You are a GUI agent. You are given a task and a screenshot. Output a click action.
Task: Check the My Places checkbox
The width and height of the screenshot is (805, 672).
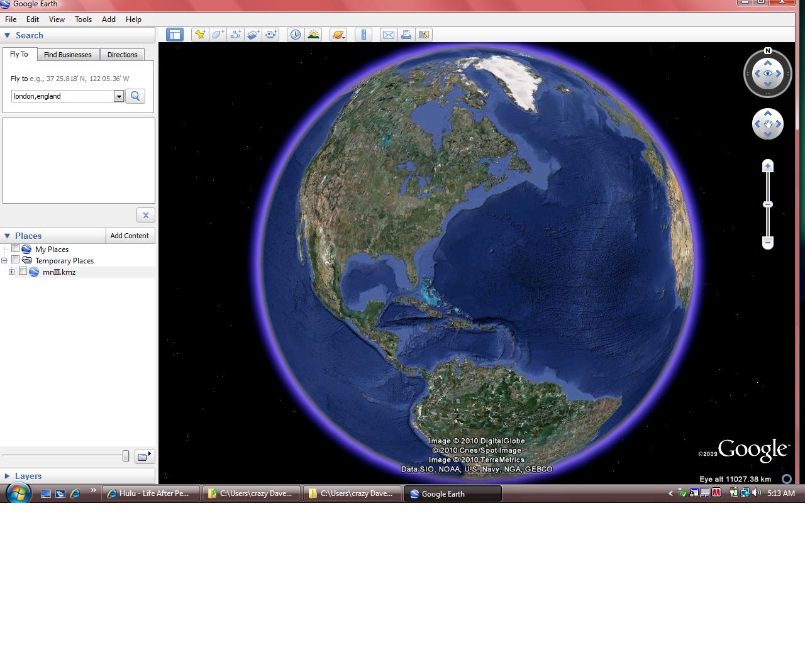[x=16, y=249]
